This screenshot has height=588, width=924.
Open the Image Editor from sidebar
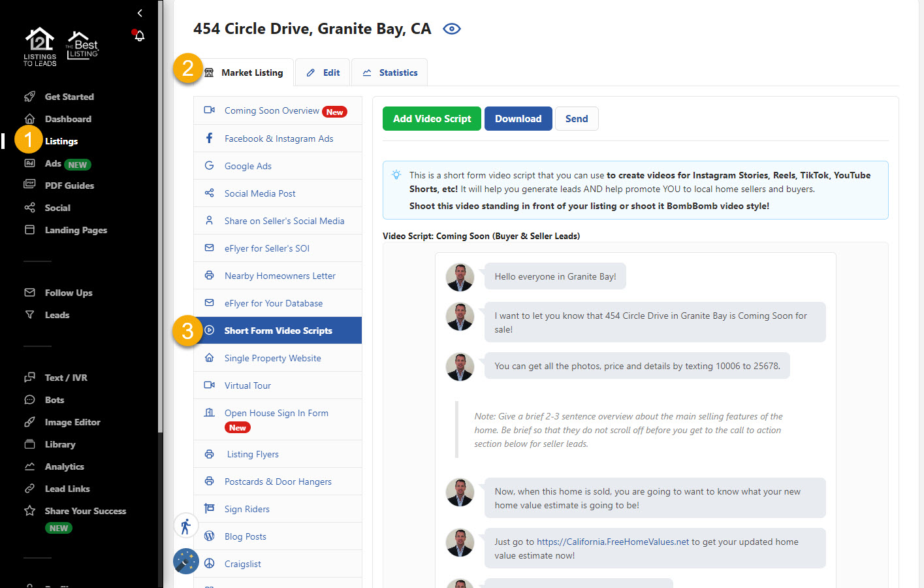point(72,422)
